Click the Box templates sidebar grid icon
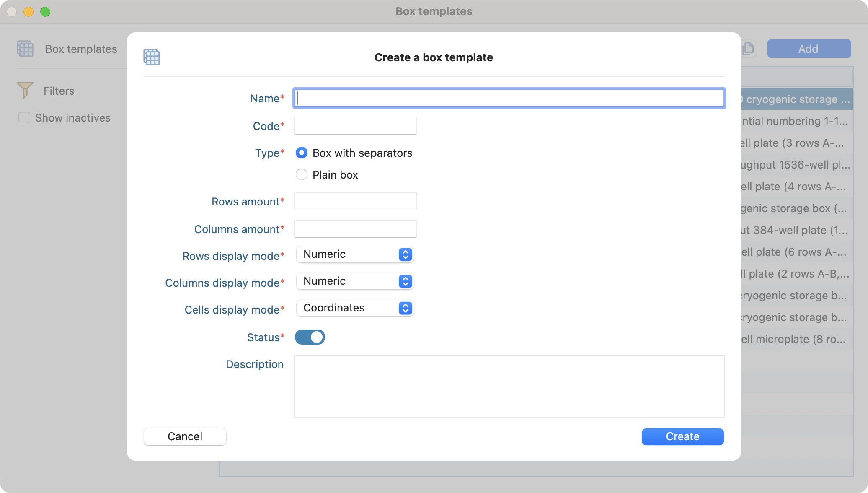 point(25,49)
